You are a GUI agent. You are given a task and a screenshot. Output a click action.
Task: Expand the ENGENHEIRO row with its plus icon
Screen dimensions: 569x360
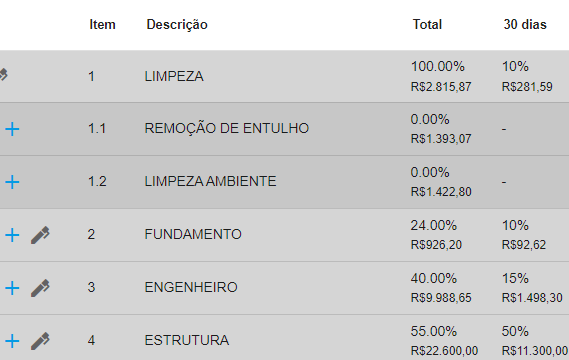pyautogui.click(x=12, y=288)
